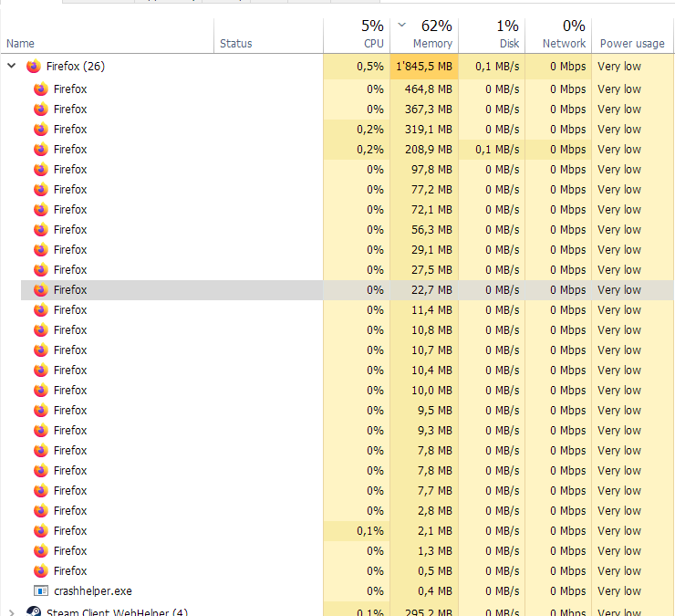Click Firefox icon in the 319,1 MB row
Screen dimensions: 675x616
pos(41,130)
